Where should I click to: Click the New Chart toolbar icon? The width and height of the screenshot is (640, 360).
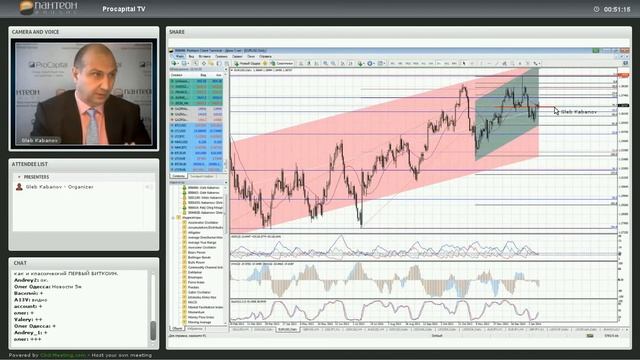tap(175, 63)
